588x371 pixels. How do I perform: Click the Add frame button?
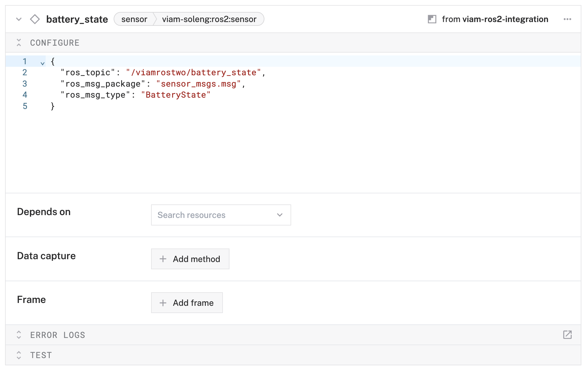pyautogui.click(x=187, y=303)
